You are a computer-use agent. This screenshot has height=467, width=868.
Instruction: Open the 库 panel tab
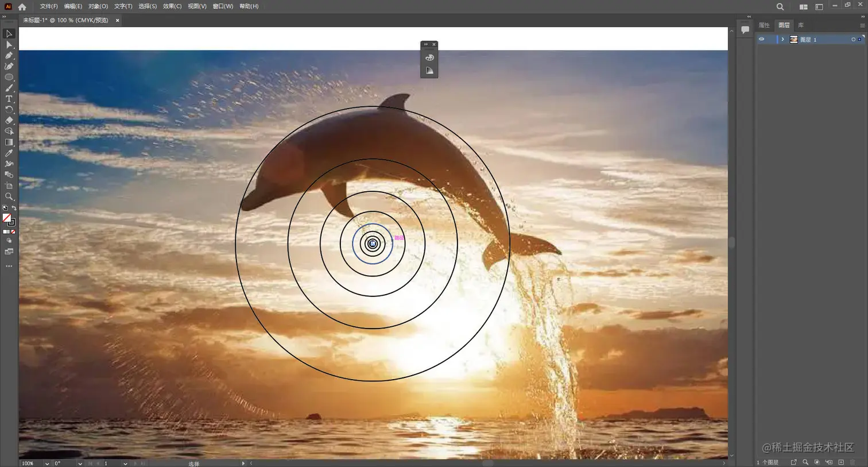click(x=801, y=25)
